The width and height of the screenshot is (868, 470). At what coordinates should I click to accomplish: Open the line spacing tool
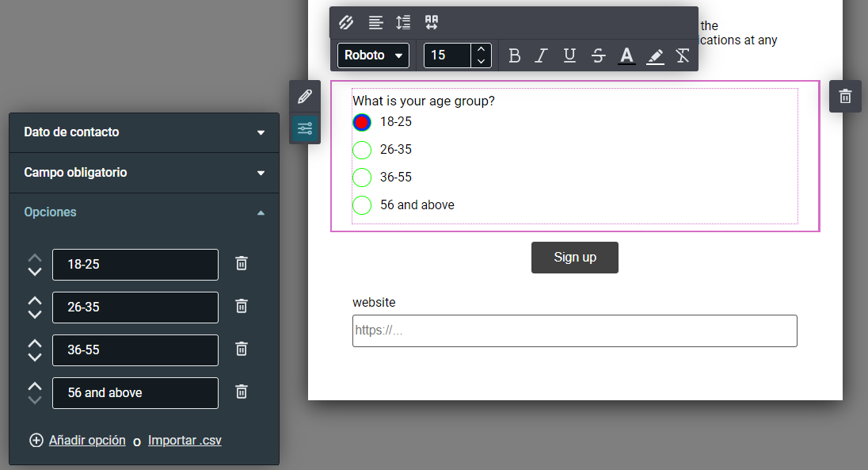(403, 22)
